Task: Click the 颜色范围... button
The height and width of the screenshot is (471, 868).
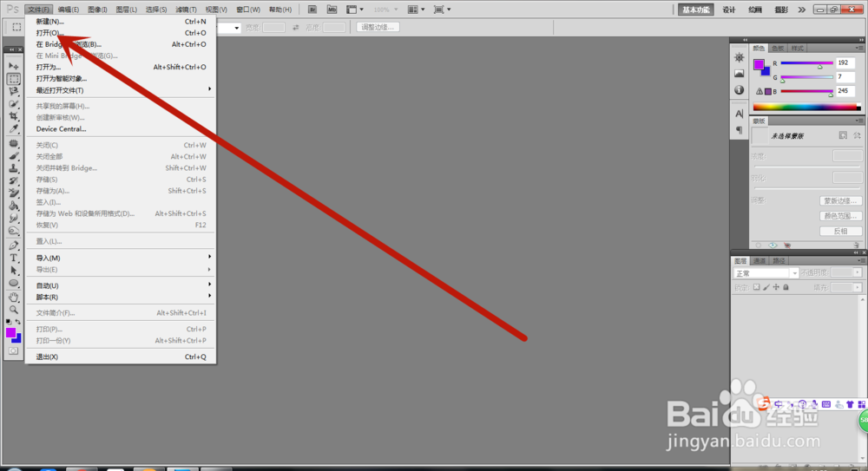Action: point(840,216)
